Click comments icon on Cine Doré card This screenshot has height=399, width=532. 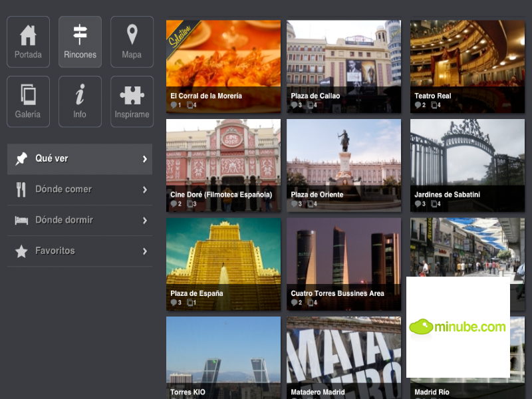click(174, 204)
